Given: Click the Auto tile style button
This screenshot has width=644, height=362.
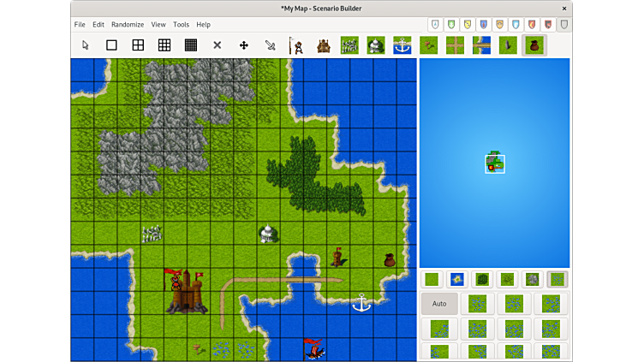Looking at the screenshot, I should pos(439,304).
